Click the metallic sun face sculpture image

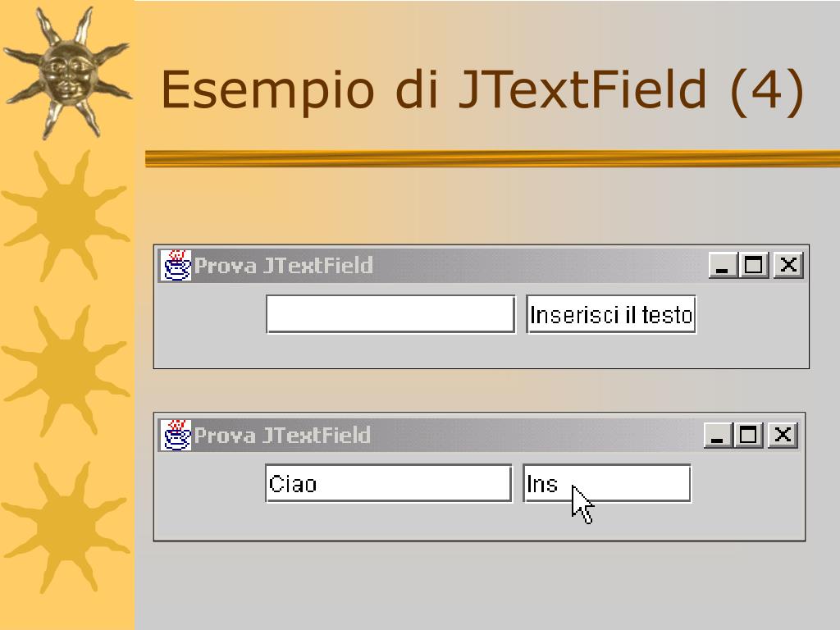pos(67,72)
